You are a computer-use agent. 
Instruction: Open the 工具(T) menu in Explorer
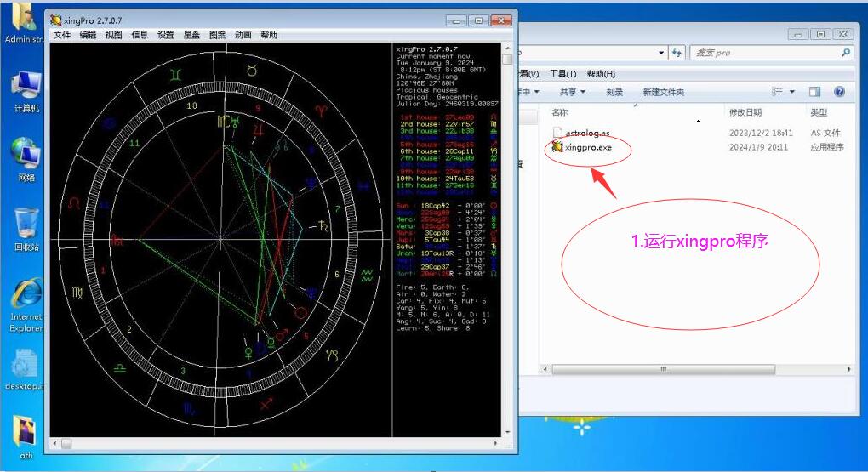563,74
